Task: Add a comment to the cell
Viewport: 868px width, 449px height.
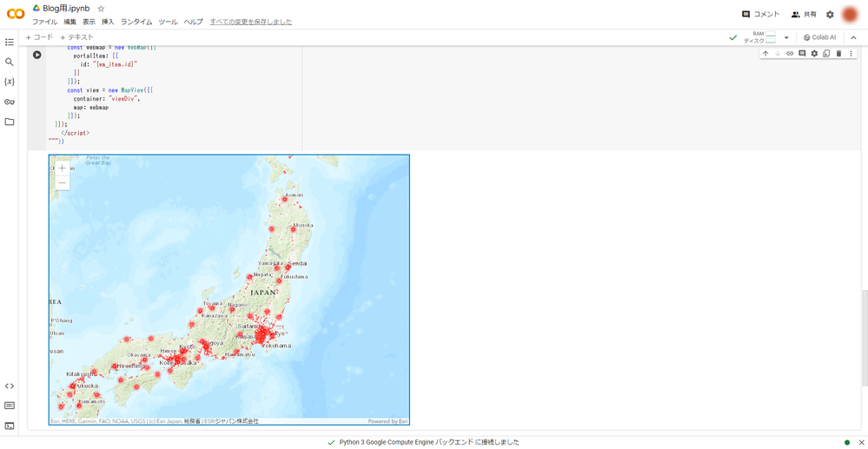Action: click(x=802, y=53)
